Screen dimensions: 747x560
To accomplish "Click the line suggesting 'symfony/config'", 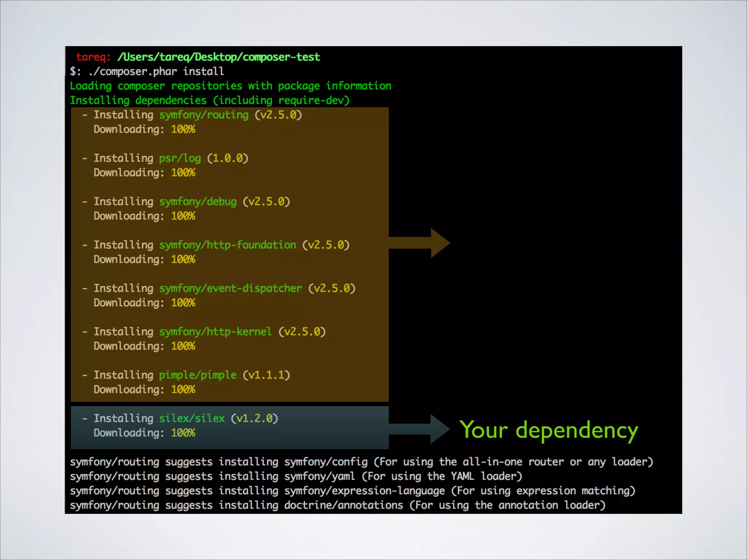I will pyautogui.click(x=361, y=462).
